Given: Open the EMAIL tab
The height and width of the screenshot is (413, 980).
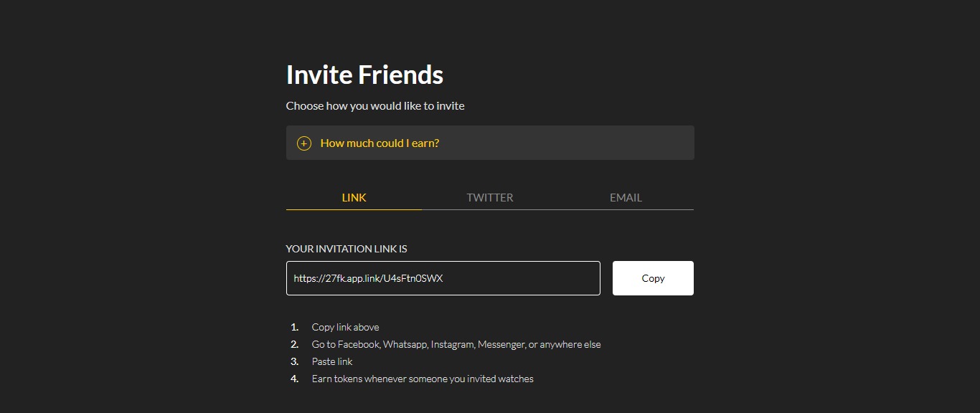Looking at the screenshot, I should 626,197.
